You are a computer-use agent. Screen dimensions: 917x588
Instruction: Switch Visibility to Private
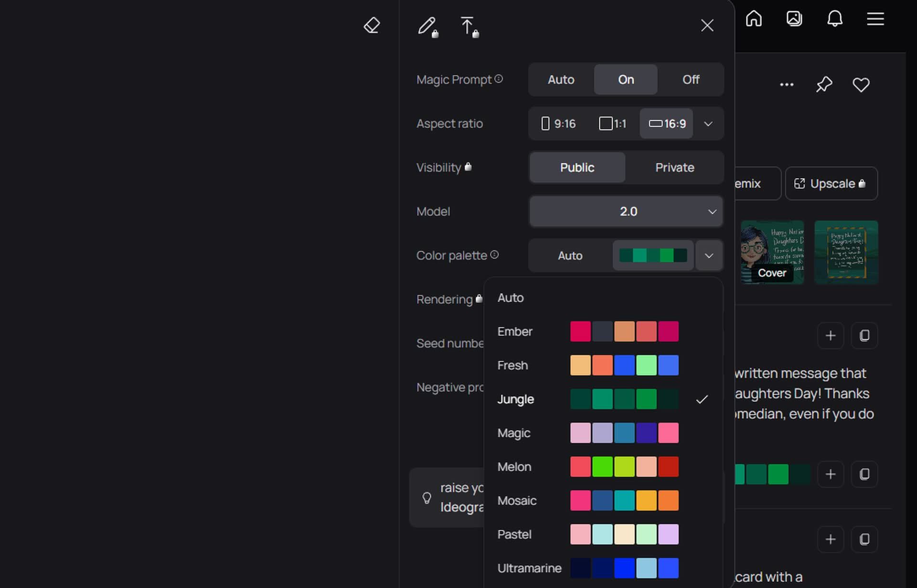[674, 167]
